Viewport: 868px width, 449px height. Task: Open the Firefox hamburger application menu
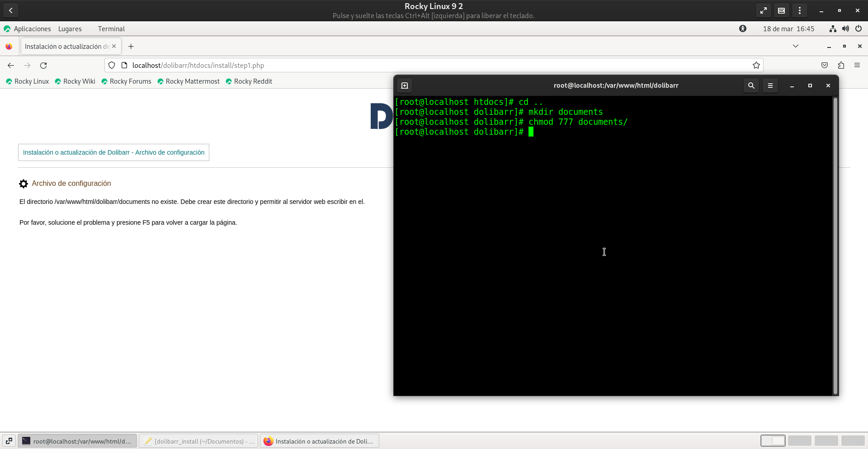pyautogui.click(x=857, y=66)
